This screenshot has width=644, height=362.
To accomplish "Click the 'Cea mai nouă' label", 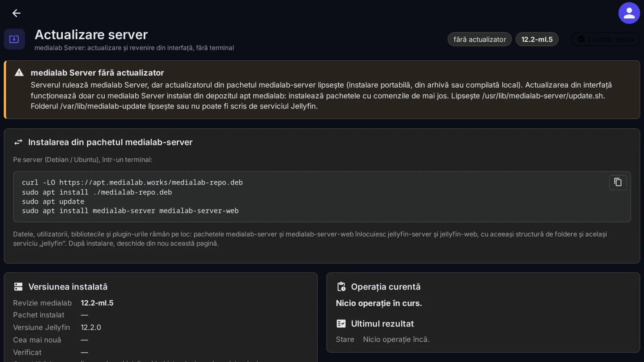I will (37, 340).
